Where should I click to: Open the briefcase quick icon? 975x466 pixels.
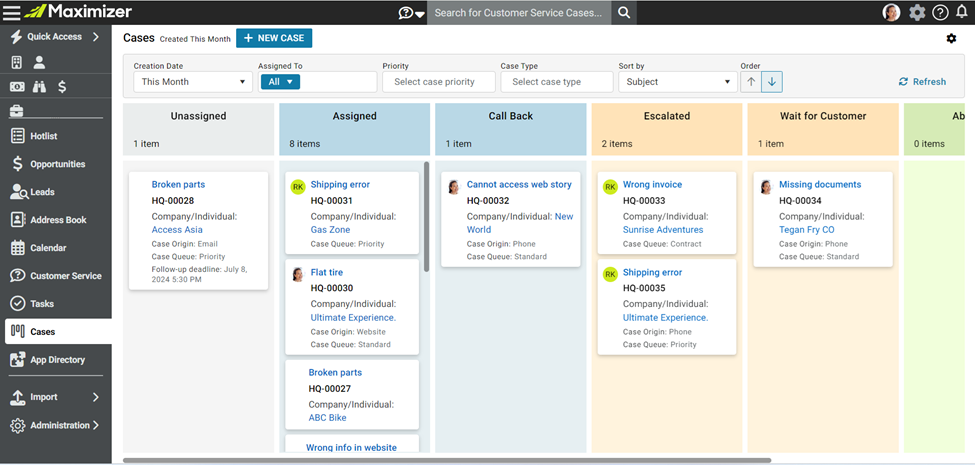coord(17,111)
